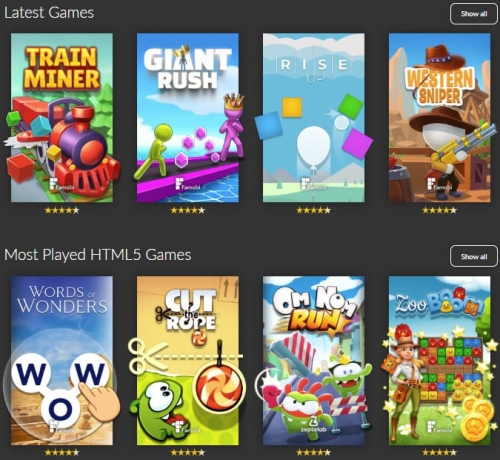Open the Western Sniper game cover
Image resolution: width=500 pixels, height=460 pixels.
click(x=440, y=117)
